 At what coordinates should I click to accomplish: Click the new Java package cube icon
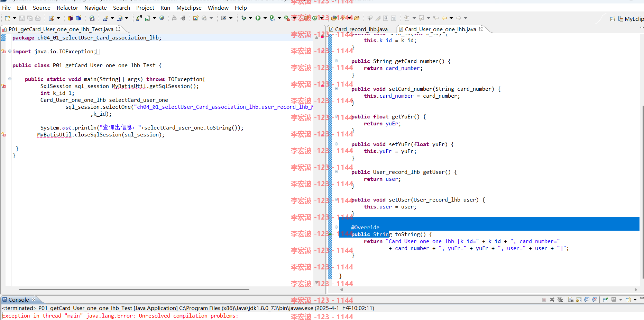pyautogui.click(x=70, y=18)
